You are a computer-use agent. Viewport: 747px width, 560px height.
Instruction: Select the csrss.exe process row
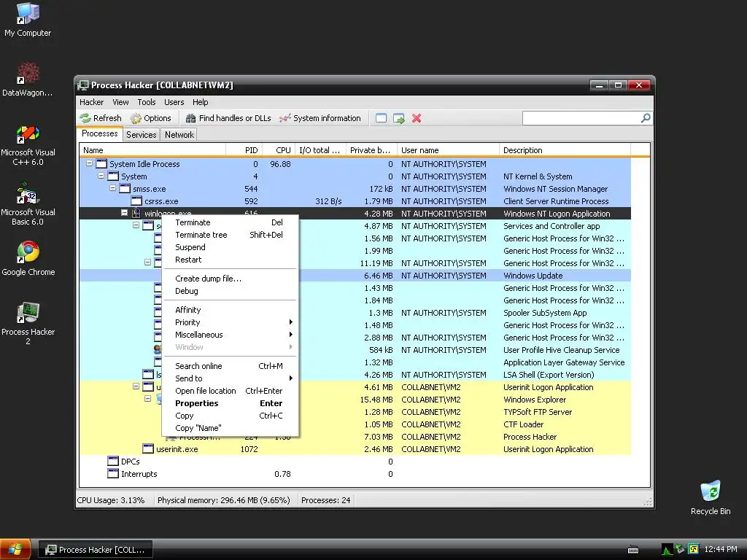click(x=355, y=201)
